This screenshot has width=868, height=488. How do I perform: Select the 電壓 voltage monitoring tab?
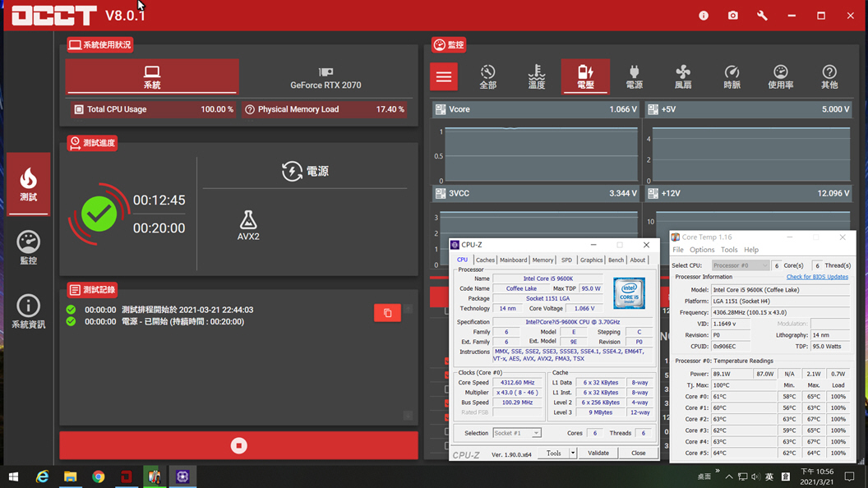[x=585, y=76]
